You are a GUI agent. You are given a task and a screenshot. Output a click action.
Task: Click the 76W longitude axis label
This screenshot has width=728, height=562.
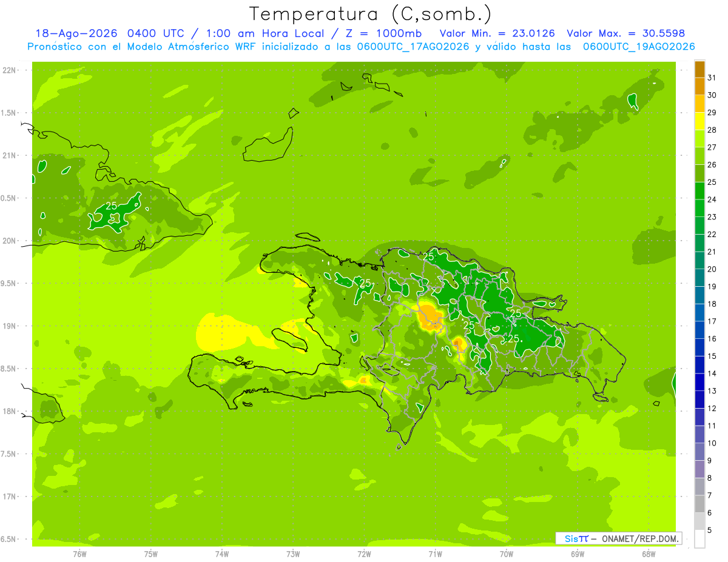[79, 554]
